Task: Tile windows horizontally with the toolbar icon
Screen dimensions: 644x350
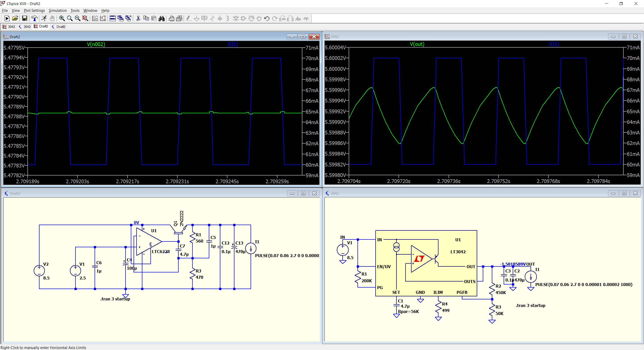Action: click(113, 18)
